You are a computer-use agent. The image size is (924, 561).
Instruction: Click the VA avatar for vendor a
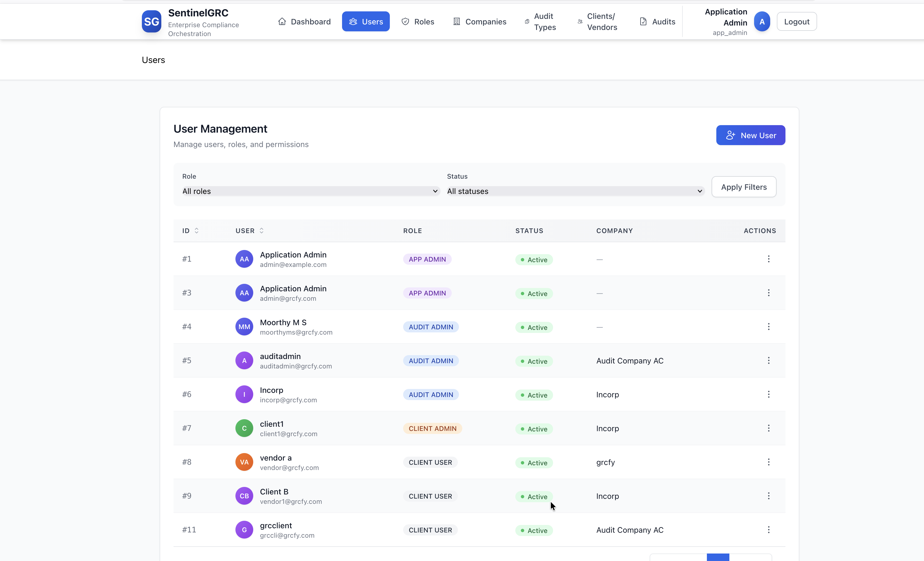[x=244, y=462]
